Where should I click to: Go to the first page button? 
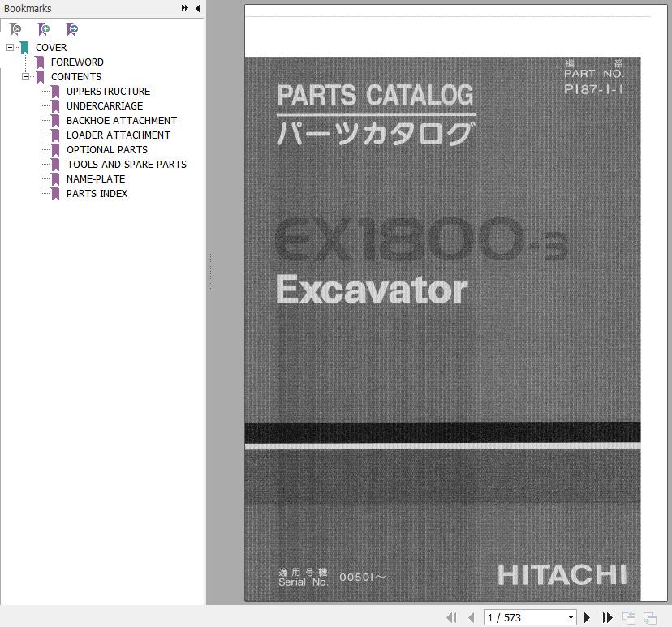pyautogui.click(x=451, y=617)
